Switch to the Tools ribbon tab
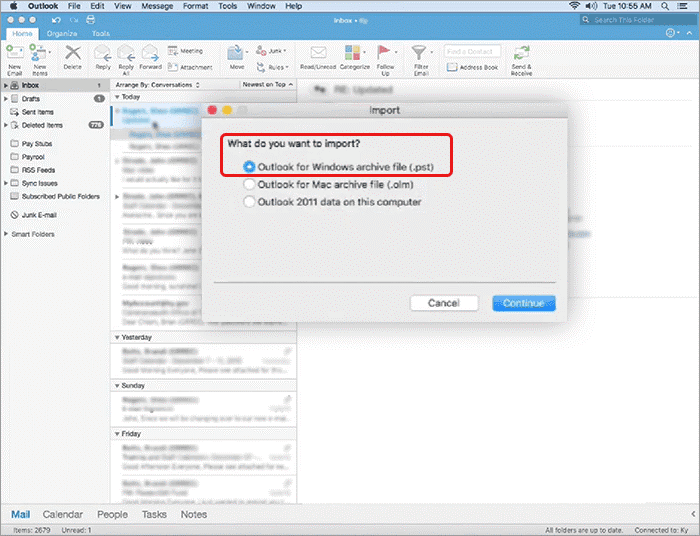This screenshot has height=536, width=700. [x=101, y=33]
